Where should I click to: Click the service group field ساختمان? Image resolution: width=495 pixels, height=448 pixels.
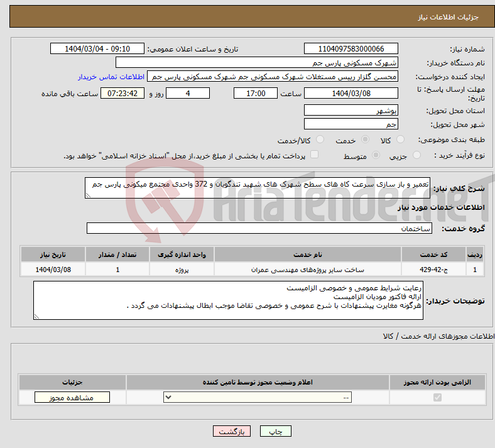[259, 228]
